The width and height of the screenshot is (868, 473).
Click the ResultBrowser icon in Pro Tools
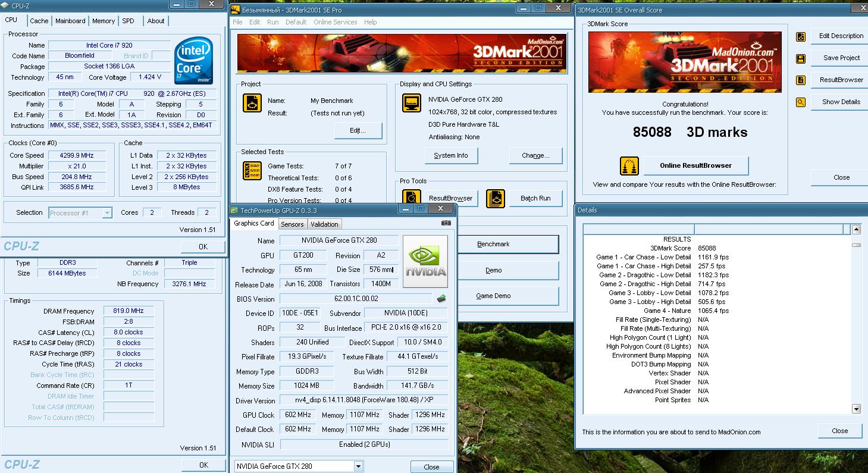(x=412, y=198)
